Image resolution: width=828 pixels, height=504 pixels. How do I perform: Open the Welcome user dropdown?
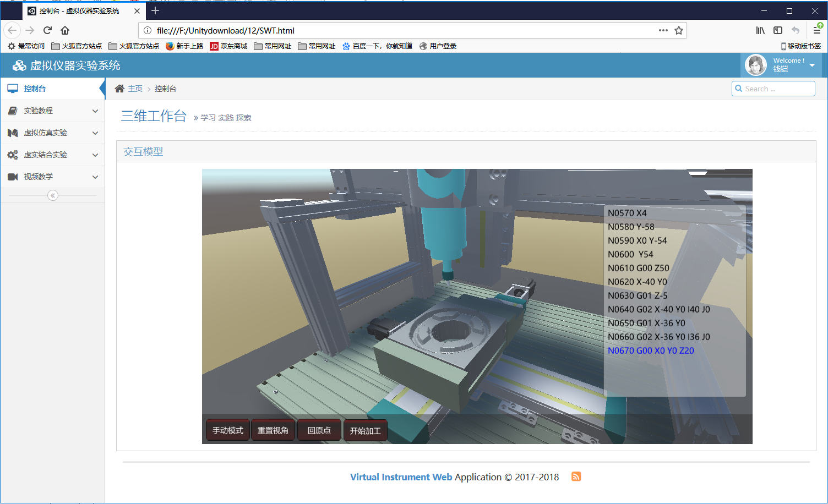[x=787, y=65]
